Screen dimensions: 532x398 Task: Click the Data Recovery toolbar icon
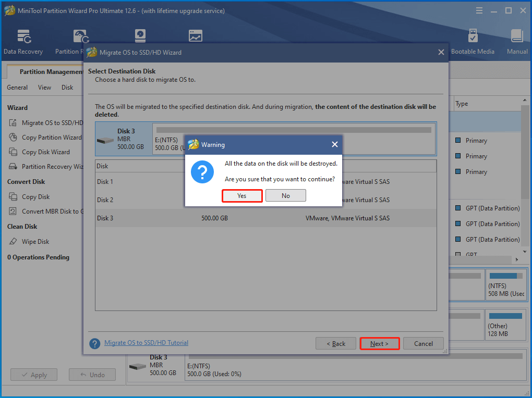[x=23, y=36]
